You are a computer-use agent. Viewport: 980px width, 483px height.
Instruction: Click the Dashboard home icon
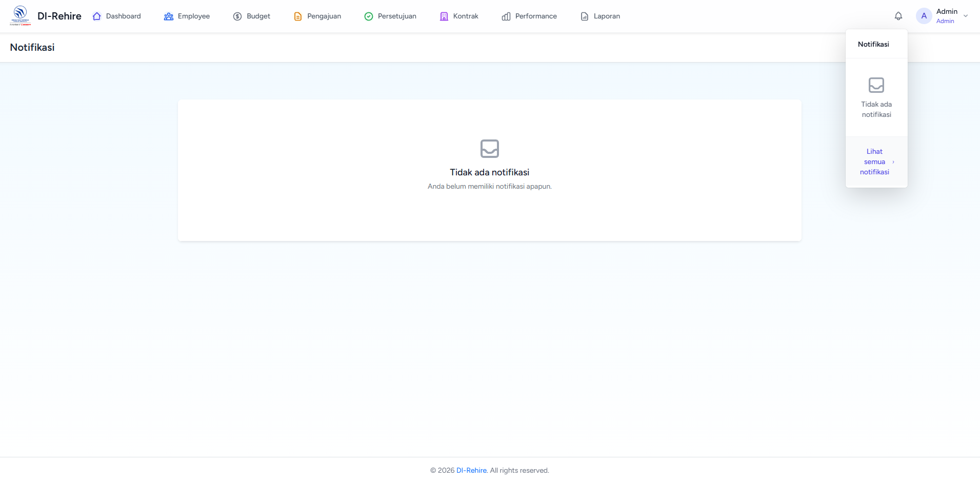97,16
